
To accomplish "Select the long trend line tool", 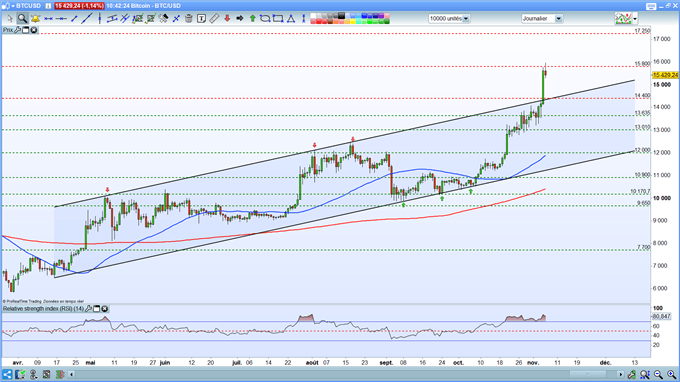I will point(87,18).
